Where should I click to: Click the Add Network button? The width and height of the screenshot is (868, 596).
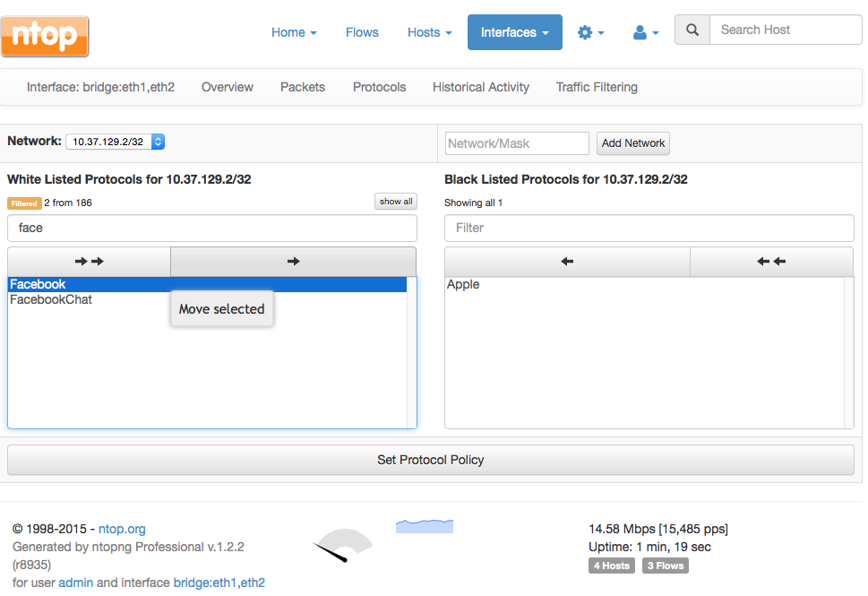tap(633, 143)
